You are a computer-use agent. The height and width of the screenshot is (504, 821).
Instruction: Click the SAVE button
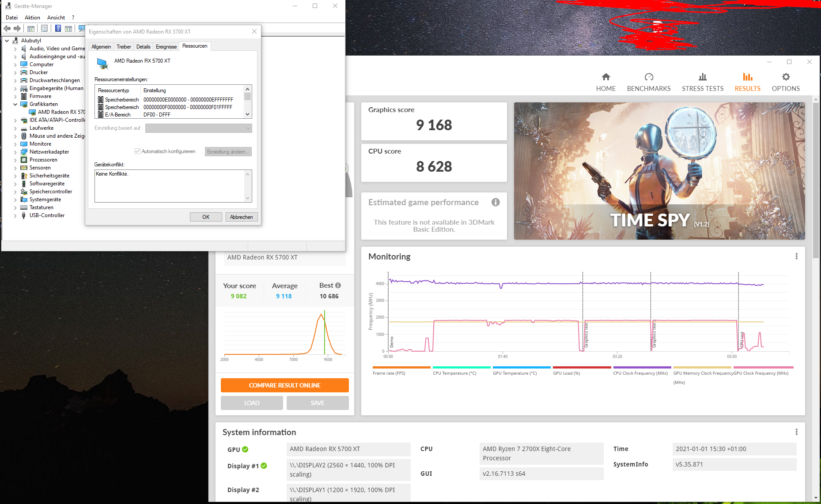[x=318, y=403]
